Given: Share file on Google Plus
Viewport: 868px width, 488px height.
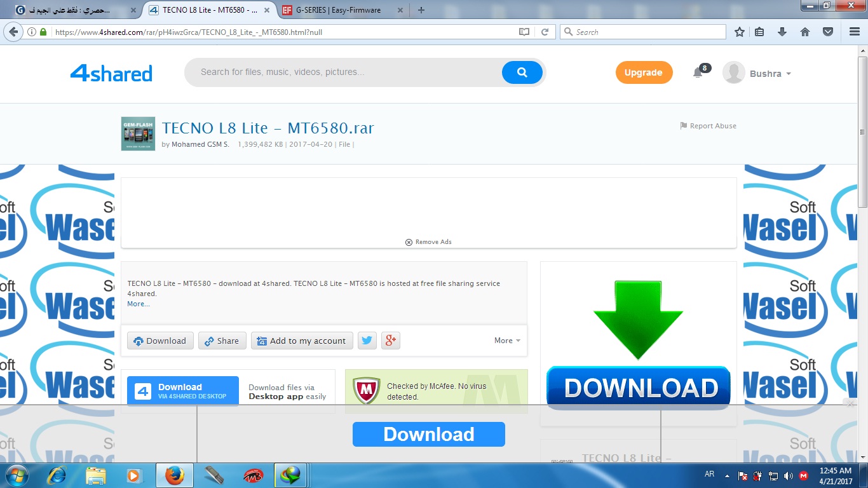Looking at the screenshot, I should coord(390,341).
